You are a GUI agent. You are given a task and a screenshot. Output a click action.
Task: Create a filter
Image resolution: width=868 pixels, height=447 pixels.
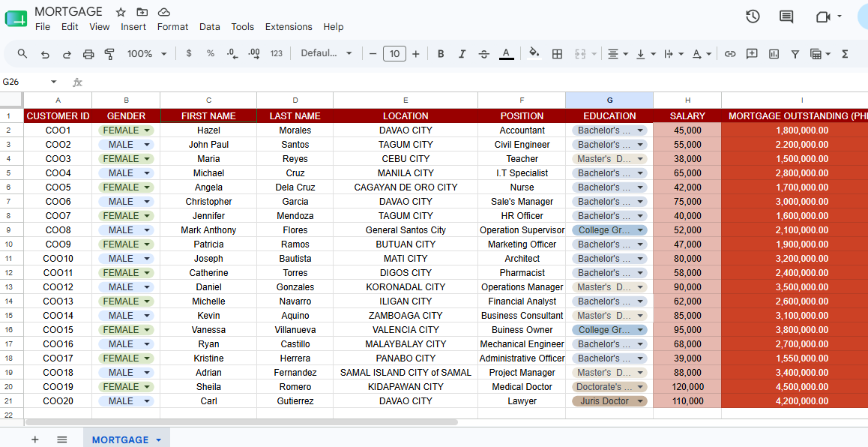[x=795, y=54]
